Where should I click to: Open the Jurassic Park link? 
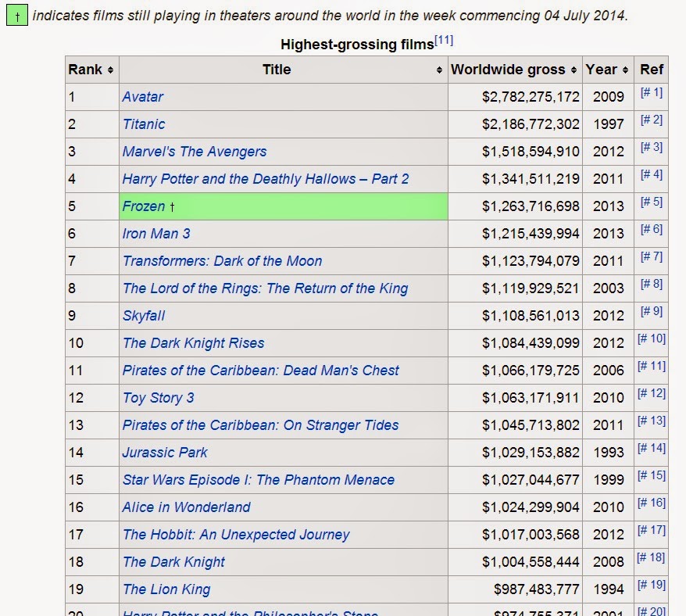click(165, 453)
